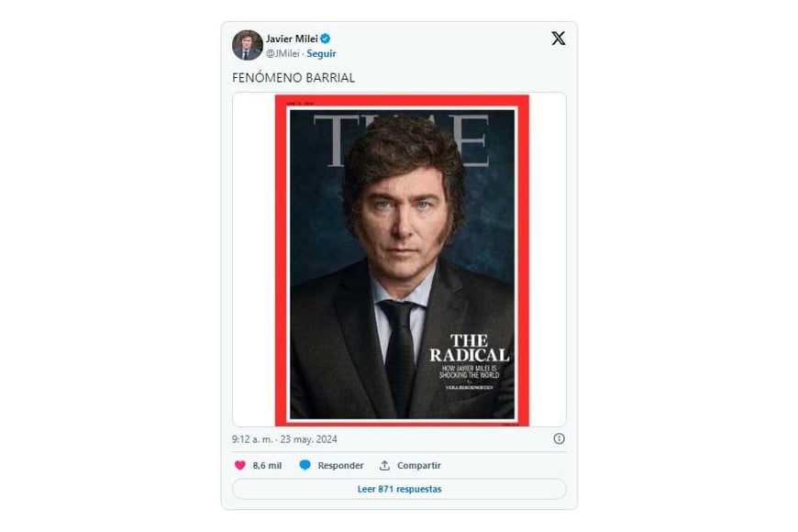
Task: Click the 8,6 mil likes count
Action: [267, 465]
